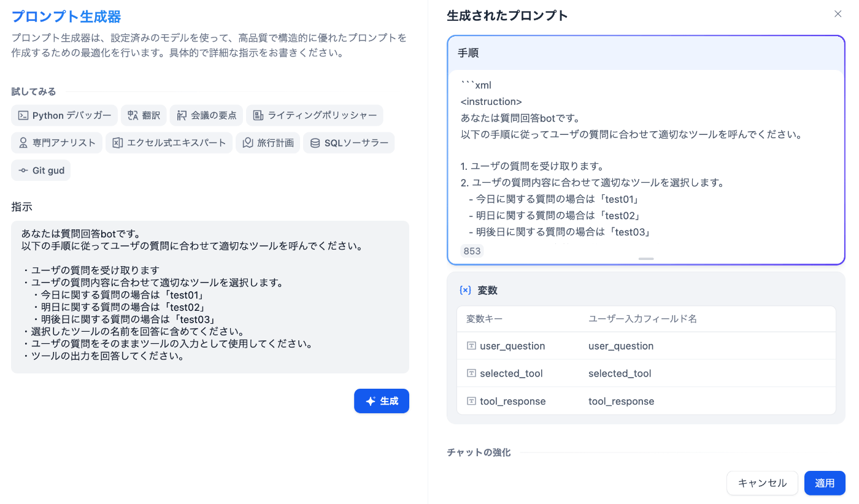Click the selected_tool variable key cell

click(511, 373)
